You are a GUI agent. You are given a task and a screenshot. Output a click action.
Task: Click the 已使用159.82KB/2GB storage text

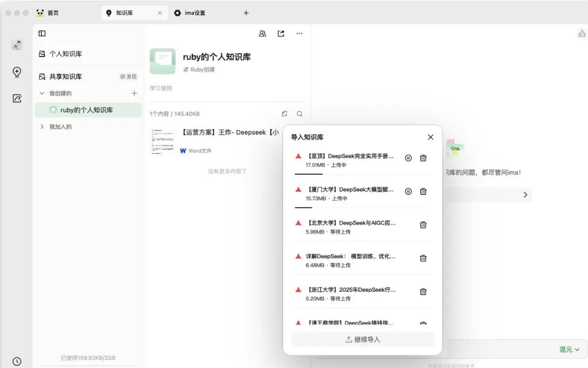pyautogui.click(x=88, y=358)
